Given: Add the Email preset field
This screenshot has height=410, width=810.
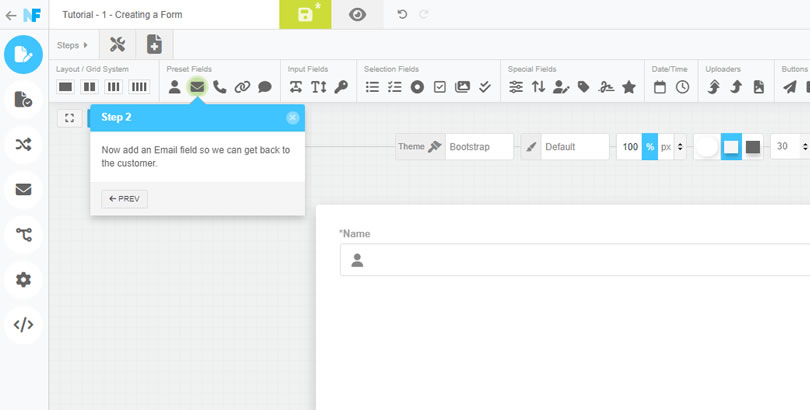Looking at the screenshot, I should click(197, 87).
